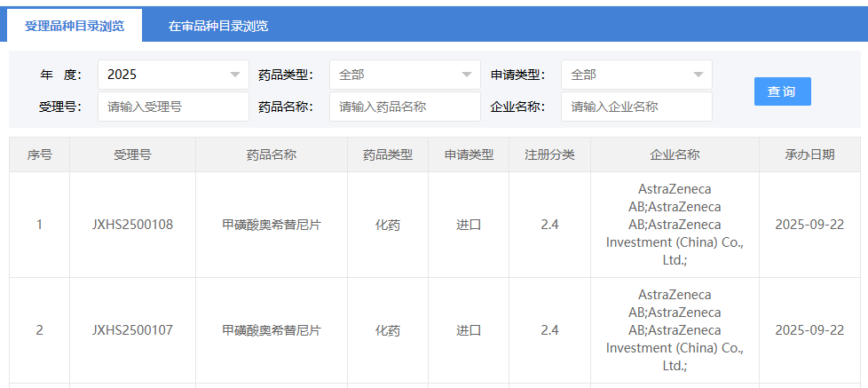
Task: Focus the 企业名称 input field
Action: coord(636,107)
